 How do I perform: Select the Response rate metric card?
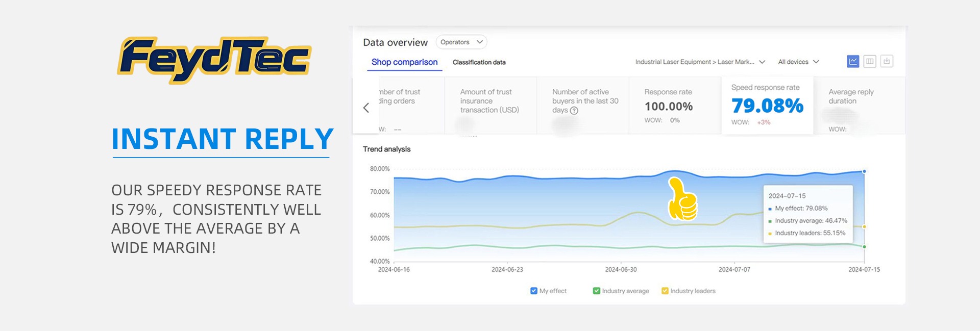[675, 106]
